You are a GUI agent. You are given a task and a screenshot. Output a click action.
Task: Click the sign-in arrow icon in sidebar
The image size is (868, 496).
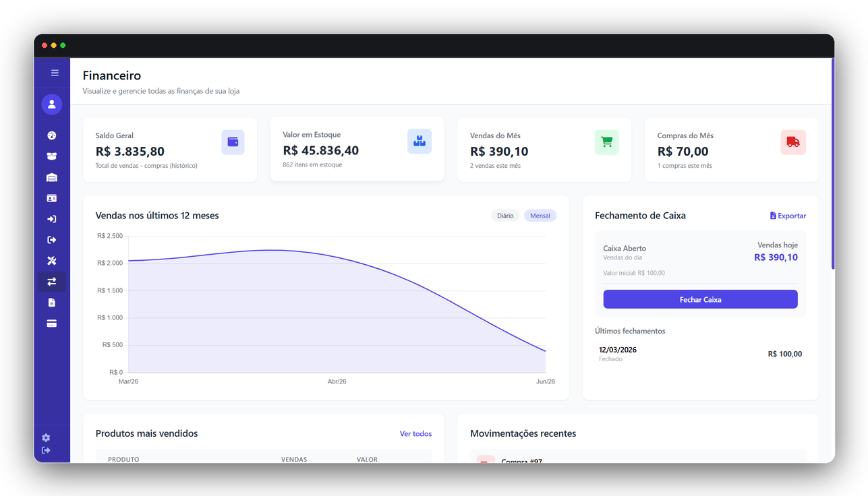tap(52, 219)
